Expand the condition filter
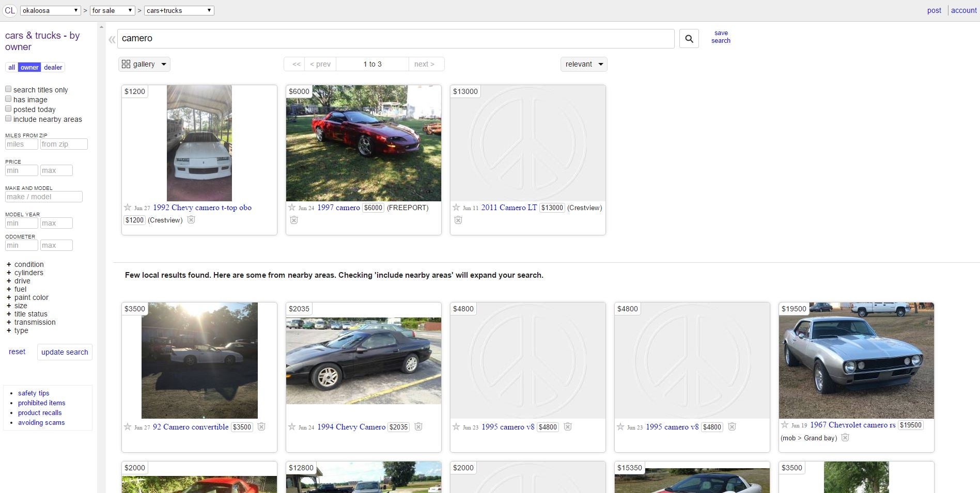 [25, 264]
